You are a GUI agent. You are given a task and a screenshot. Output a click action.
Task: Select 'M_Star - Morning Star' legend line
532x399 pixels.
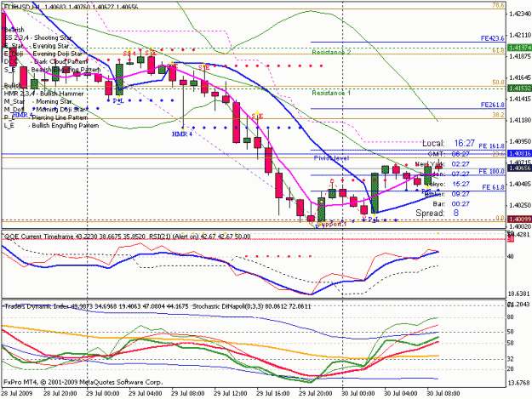click(38, 101)
